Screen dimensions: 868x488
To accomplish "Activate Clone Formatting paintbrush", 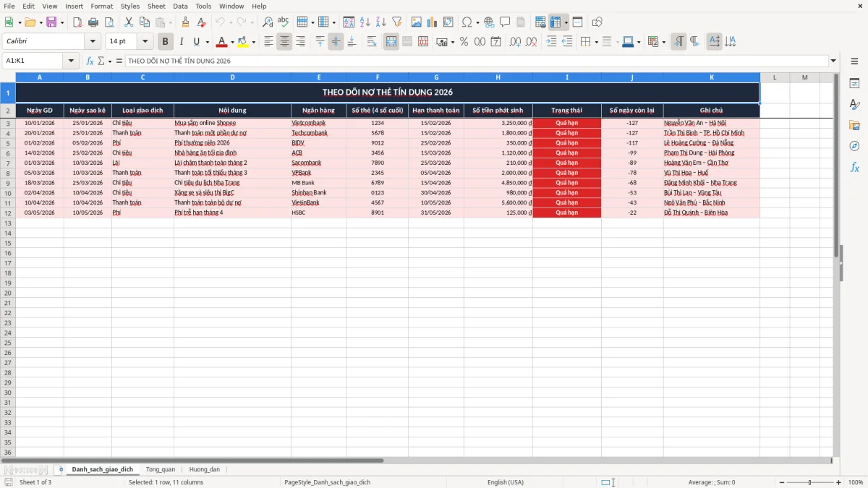I will [186, 22].
